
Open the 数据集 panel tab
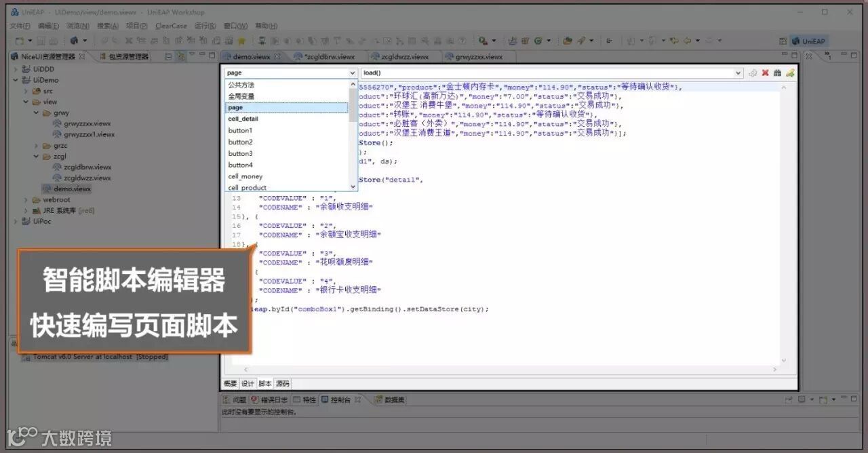tap(390, 400)
